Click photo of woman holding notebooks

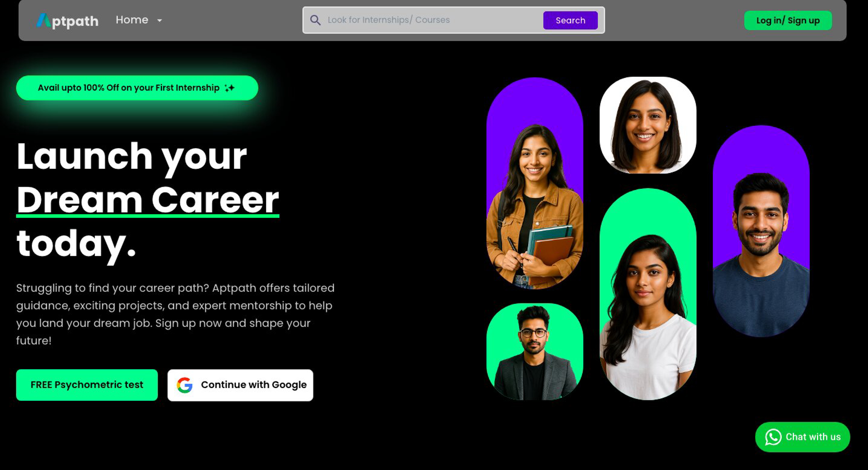tap(535, 183)
